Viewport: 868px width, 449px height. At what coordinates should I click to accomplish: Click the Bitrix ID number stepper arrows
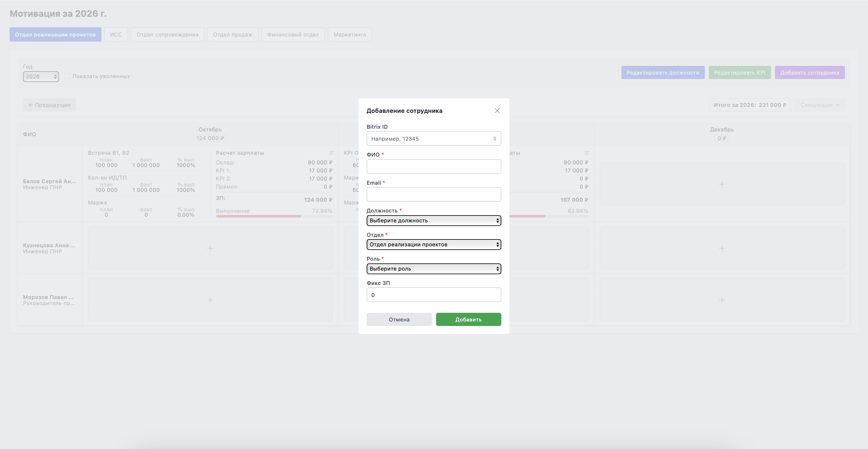pos(495,139)
